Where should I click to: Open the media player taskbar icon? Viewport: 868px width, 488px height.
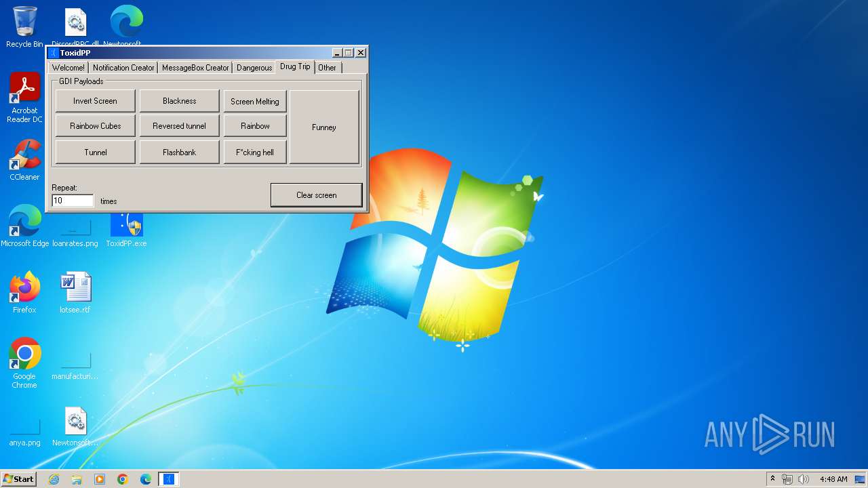[100, 479]
